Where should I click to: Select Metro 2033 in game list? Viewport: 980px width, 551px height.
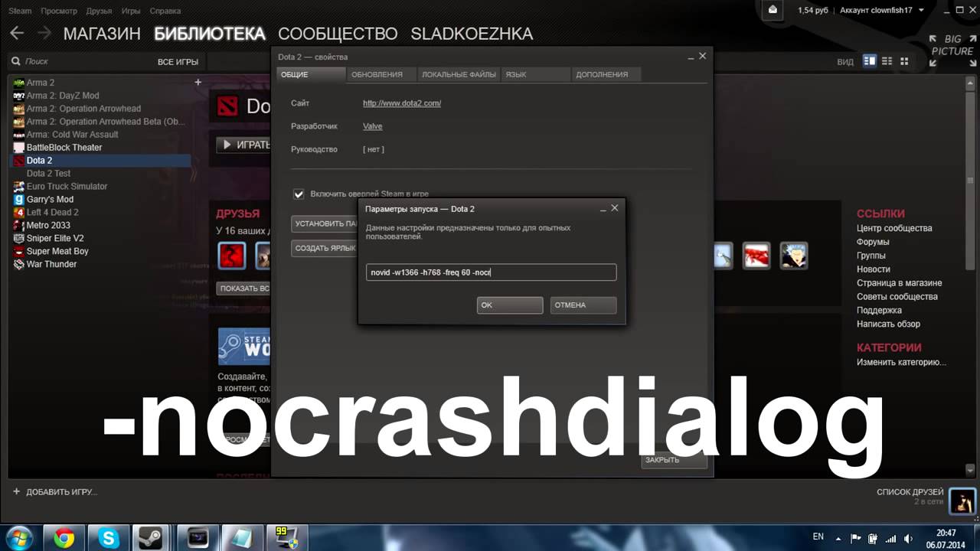coord(48,225)
